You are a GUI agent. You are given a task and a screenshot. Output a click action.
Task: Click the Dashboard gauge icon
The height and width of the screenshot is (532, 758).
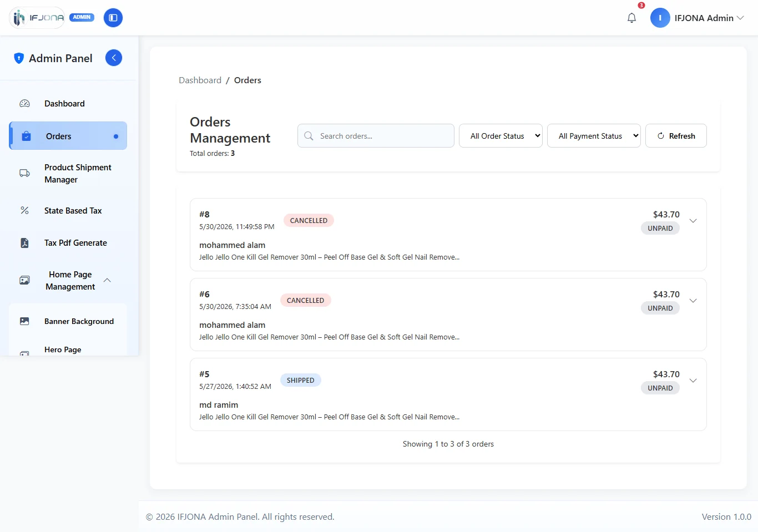pos(24,104)
